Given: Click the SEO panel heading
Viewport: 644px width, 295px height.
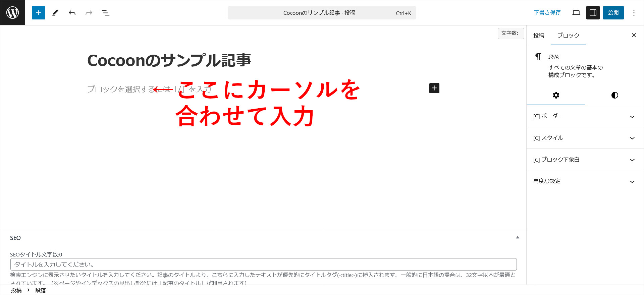Looking at the screenshot, I should coord(15,238).
